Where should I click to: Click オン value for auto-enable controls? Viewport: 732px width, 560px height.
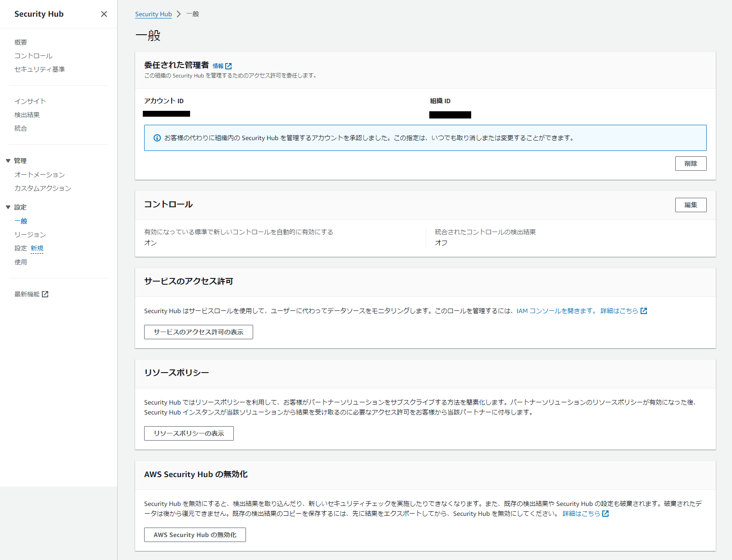tap(150, 243)
